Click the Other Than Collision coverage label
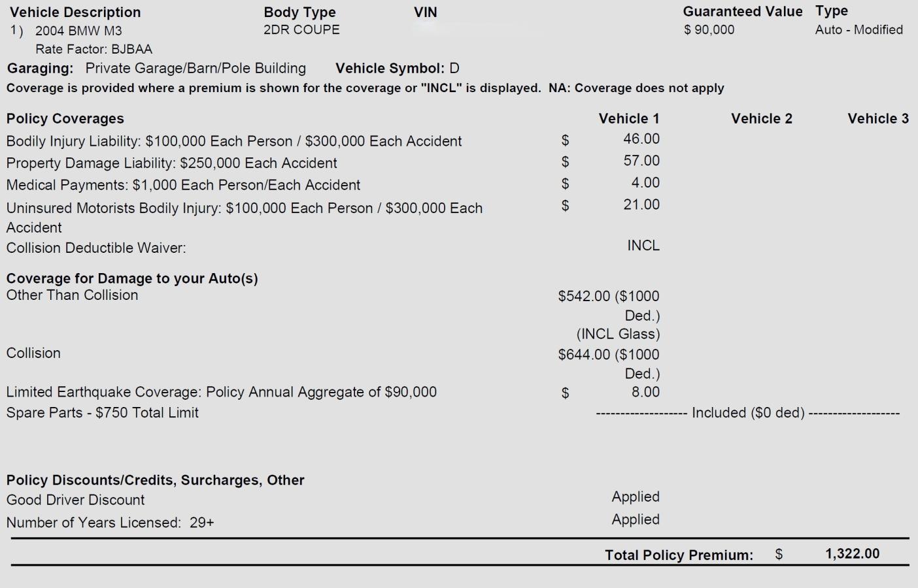918x588 pixels. pos(72,295)
